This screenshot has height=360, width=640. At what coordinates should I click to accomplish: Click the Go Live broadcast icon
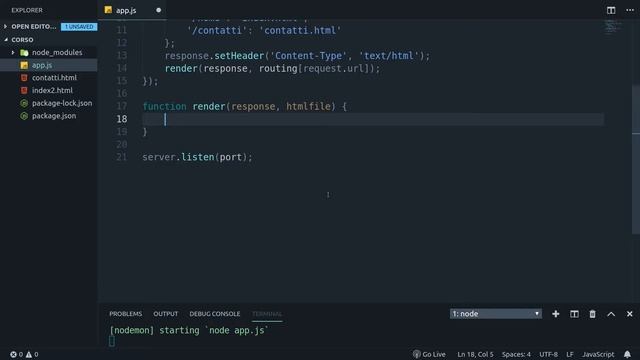click(x=416, y=354)
